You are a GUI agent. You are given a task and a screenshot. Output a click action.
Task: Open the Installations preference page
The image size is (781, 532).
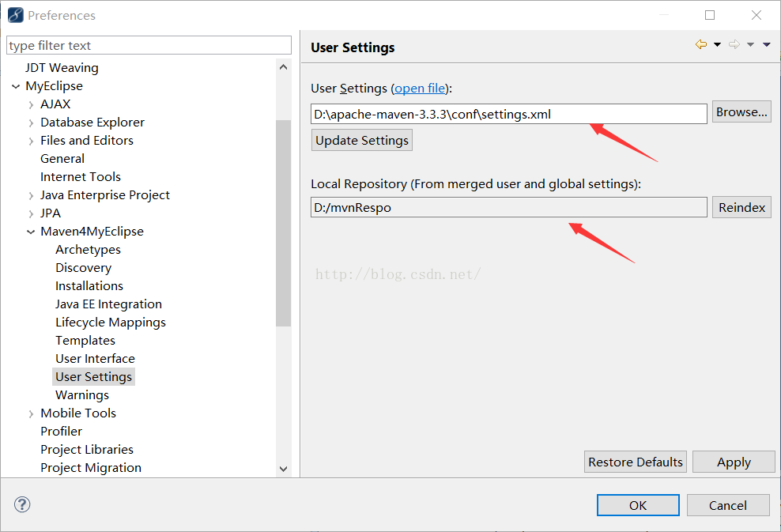pyautogui.click(x=89, y=286)
